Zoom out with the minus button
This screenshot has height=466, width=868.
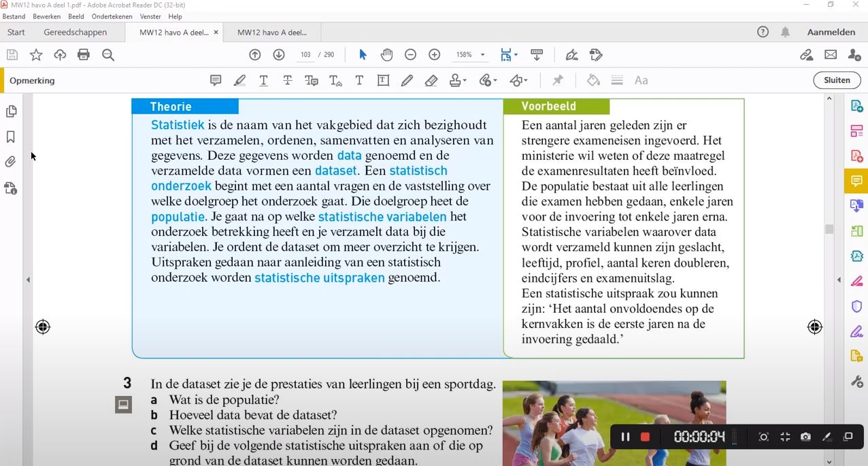[x=410, y=54]
